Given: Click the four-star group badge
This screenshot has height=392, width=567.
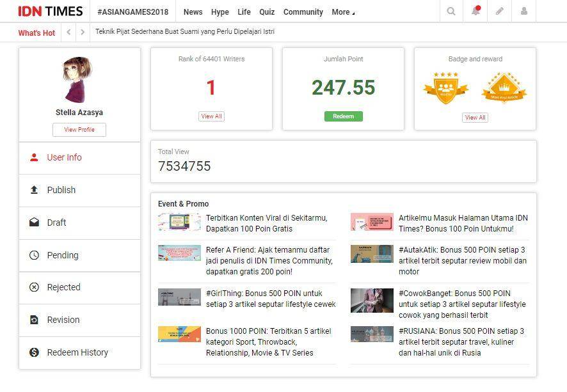Looking at the screenshot, I should [446, 88].
